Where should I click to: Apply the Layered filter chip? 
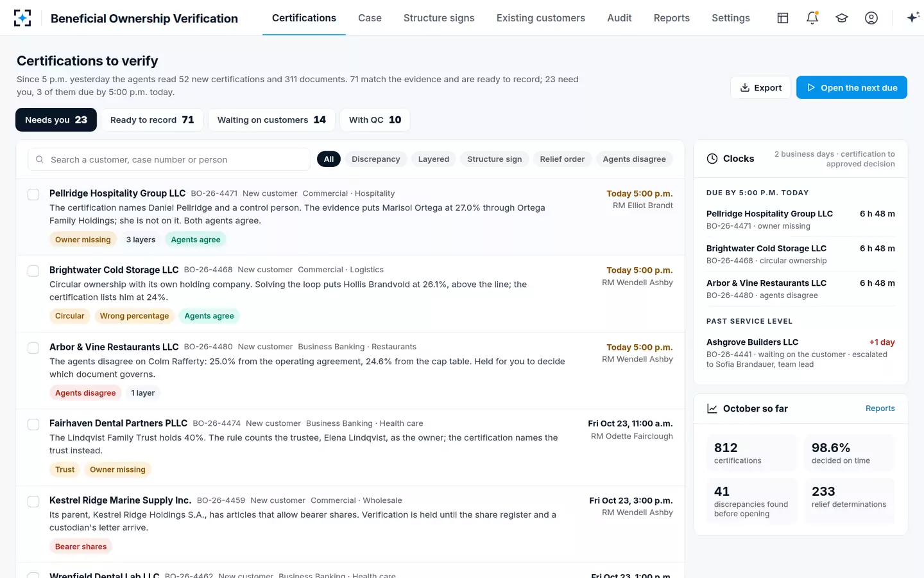434,159
